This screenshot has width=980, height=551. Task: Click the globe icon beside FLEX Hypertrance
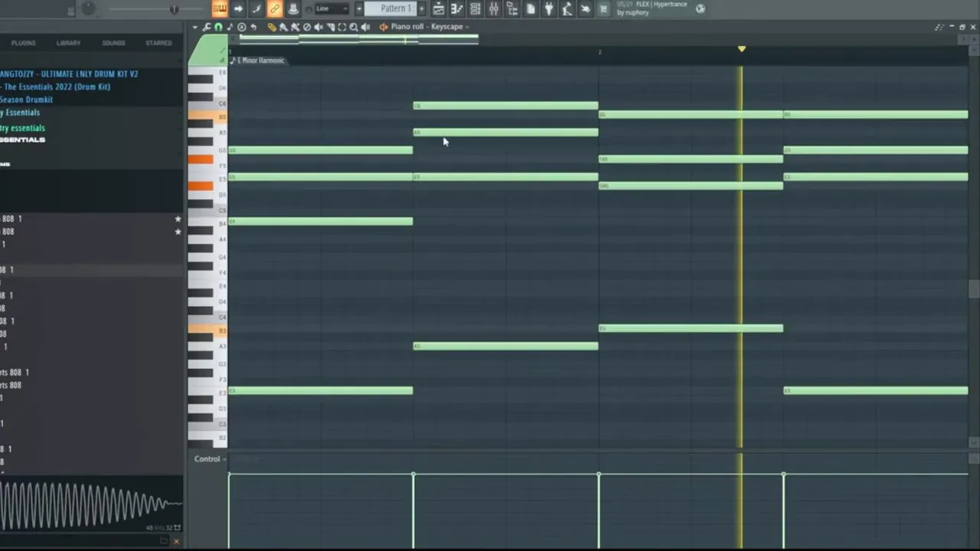700,8
